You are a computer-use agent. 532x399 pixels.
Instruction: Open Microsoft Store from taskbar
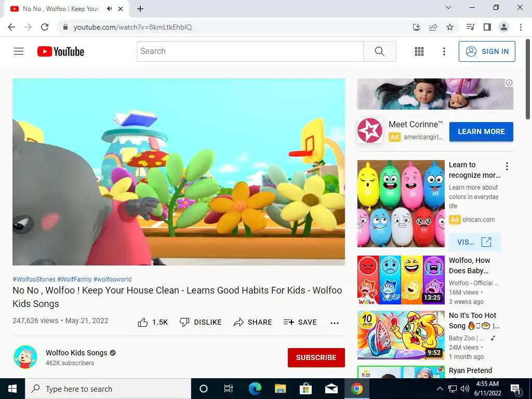pos(305,389)
